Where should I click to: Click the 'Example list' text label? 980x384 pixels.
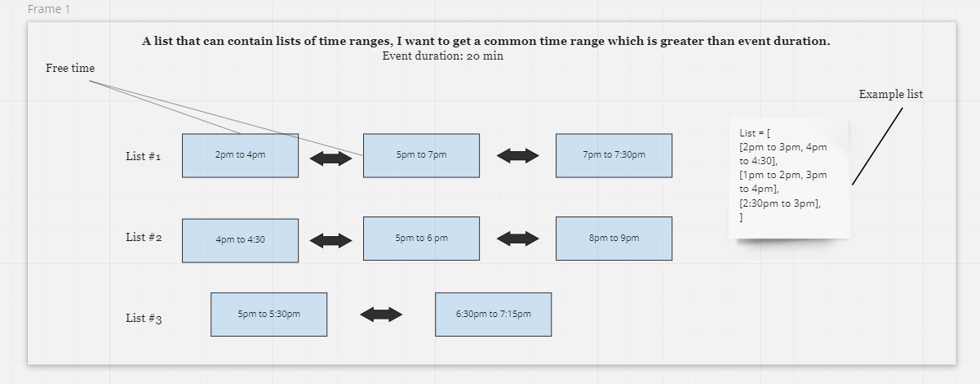click(891, 94)
